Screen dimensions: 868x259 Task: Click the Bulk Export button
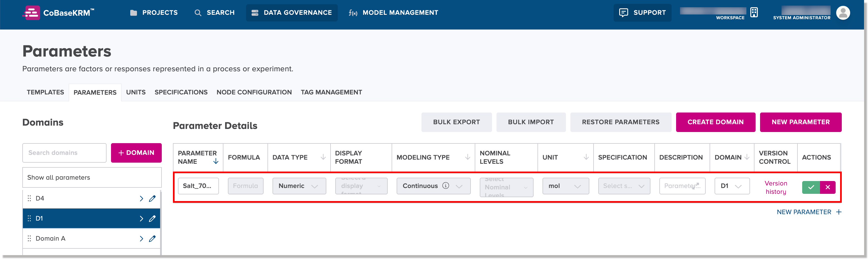point(456,122)
